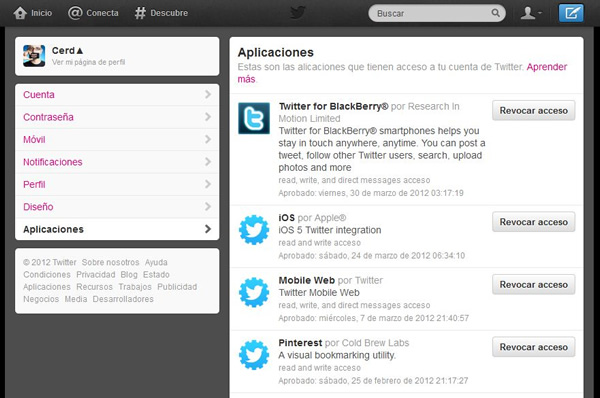Click the Aplicaciones page heading
The image size is (600, 398).
276,52
